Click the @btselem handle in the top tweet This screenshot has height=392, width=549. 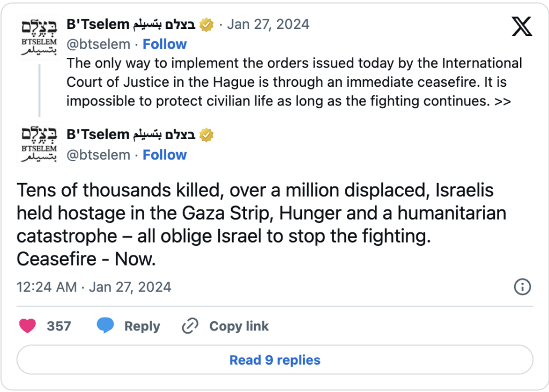pos(98,44)
